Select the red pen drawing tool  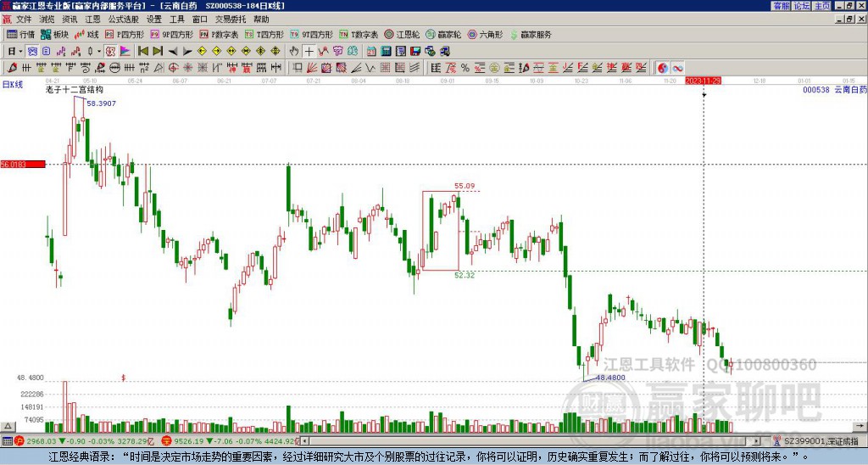tap(12, 68)
